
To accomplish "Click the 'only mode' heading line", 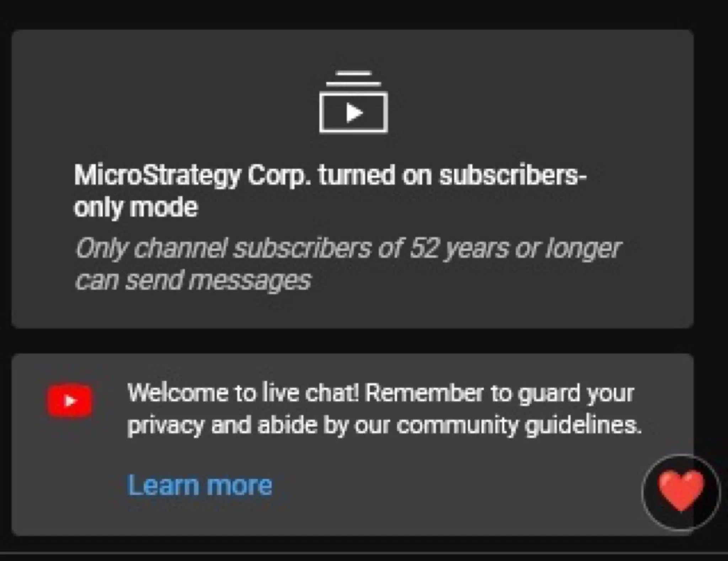I will [x=135, y=207].
